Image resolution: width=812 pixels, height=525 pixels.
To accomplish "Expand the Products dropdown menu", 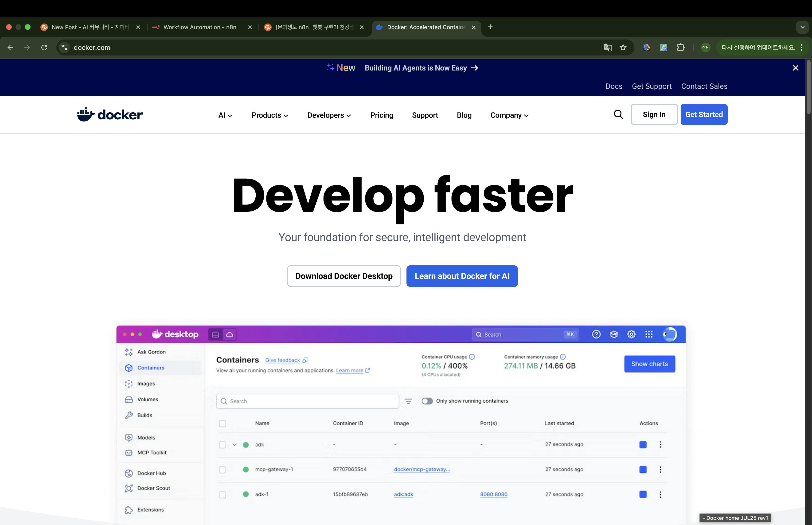I will 270,115.
